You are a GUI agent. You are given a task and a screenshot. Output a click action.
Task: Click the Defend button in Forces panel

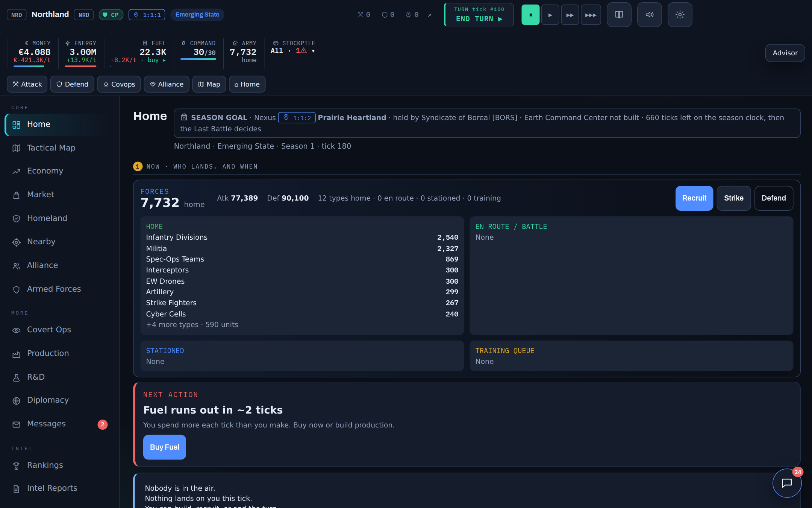coord(774,198)
